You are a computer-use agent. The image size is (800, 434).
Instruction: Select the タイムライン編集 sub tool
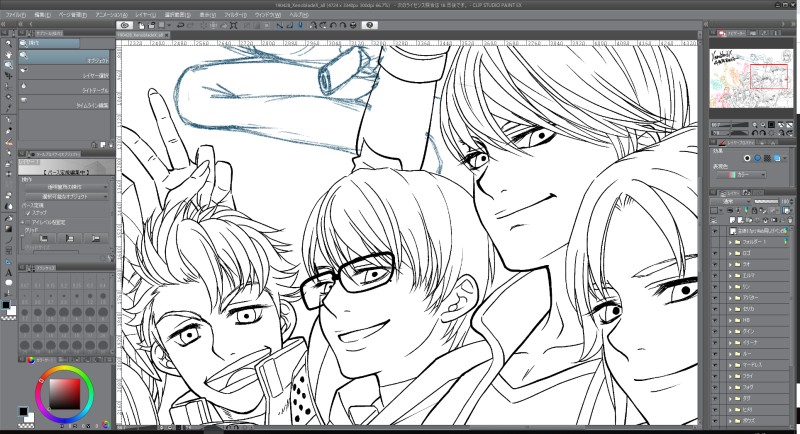[x=64, y=101]
